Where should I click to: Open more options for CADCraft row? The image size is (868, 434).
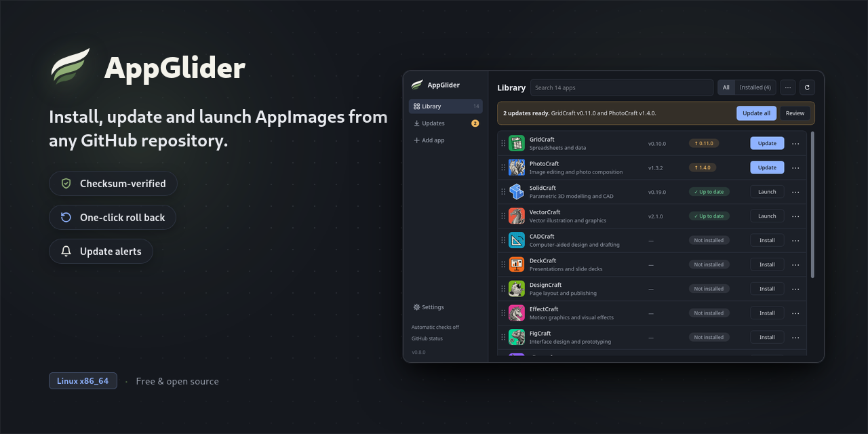795,240
